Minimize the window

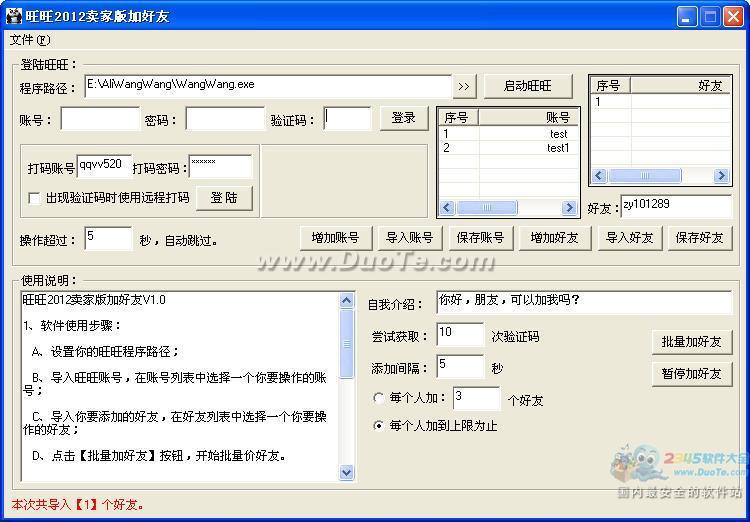pyautogui.click(x=687, y=16)
